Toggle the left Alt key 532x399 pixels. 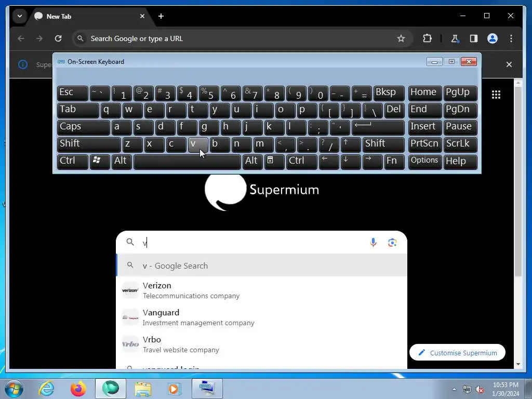pyautogui.click(x=122, y=162)
